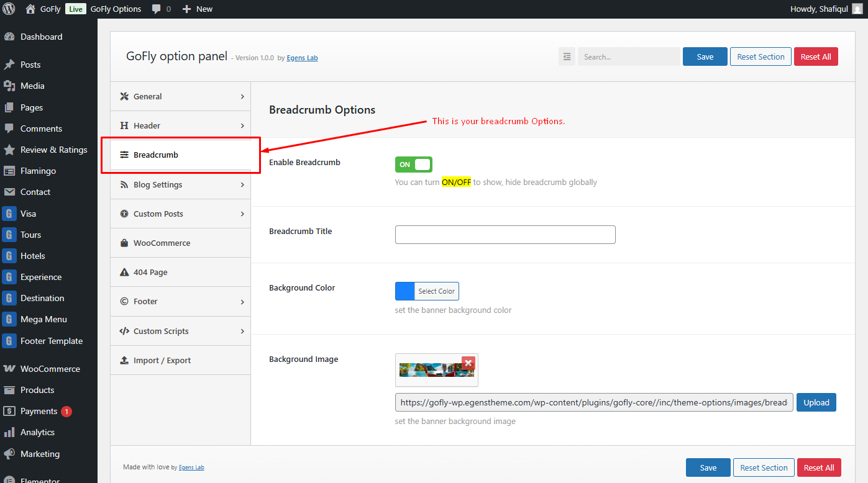Viewport: 868px width, 483px height.
Task: Toggle the Enable Breadcrumb switch
Action: click(x=414, y=165)
